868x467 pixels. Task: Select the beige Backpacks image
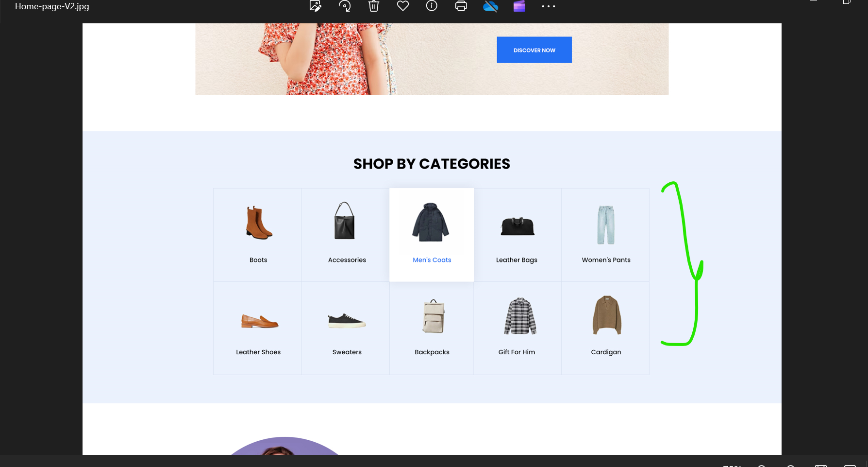click(x=434, y=316)
